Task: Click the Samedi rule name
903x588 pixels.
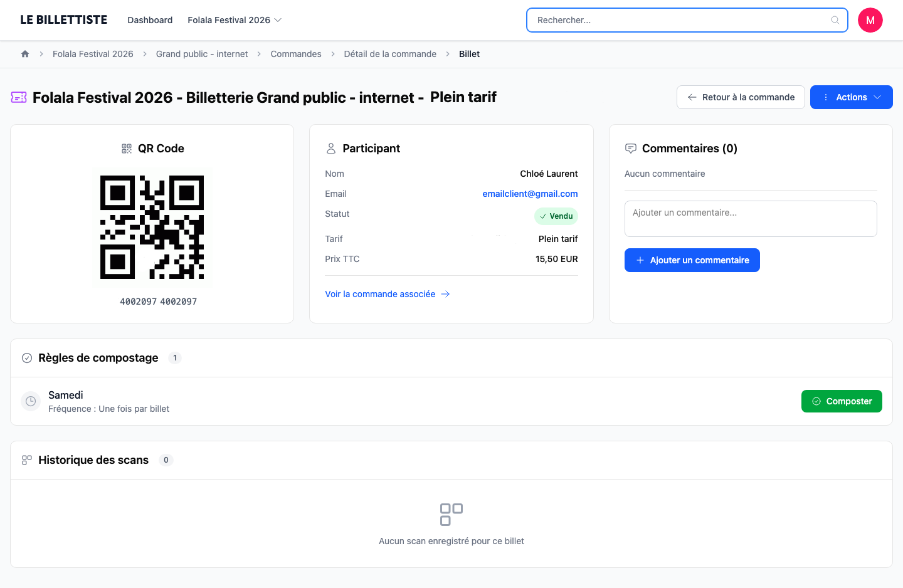Action: 66,395
